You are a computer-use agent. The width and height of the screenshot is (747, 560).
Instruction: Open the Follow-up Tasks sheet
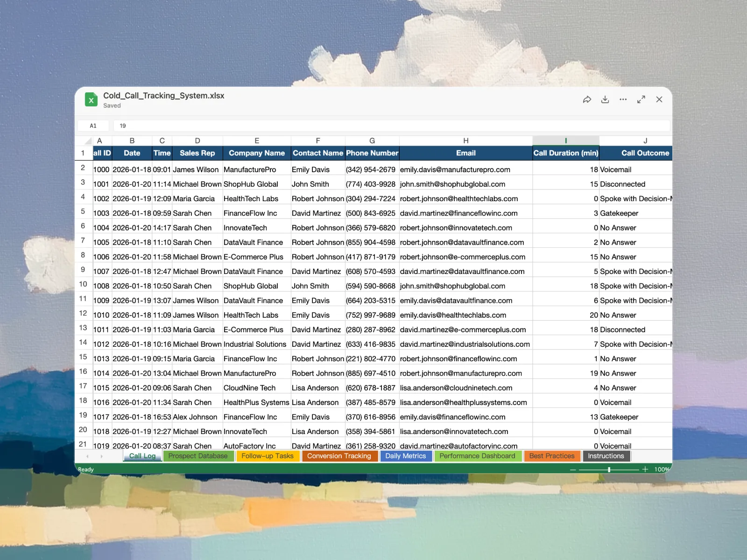268,456
